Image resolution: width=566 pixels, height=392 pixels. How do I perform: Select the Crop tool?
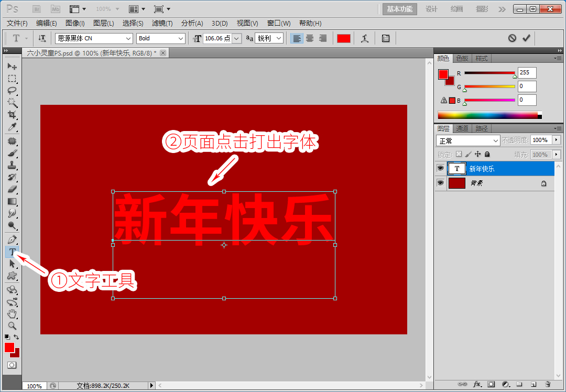click(12, 115)
